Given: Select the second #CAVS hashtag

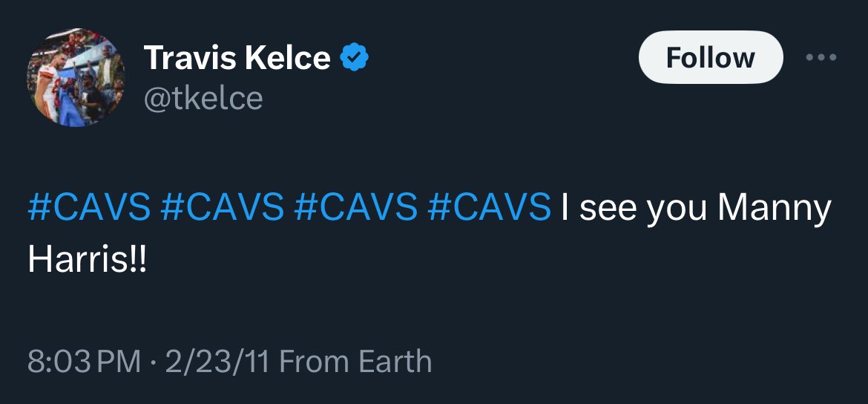Looking at the screenshot, I should [x=223, y=209].
